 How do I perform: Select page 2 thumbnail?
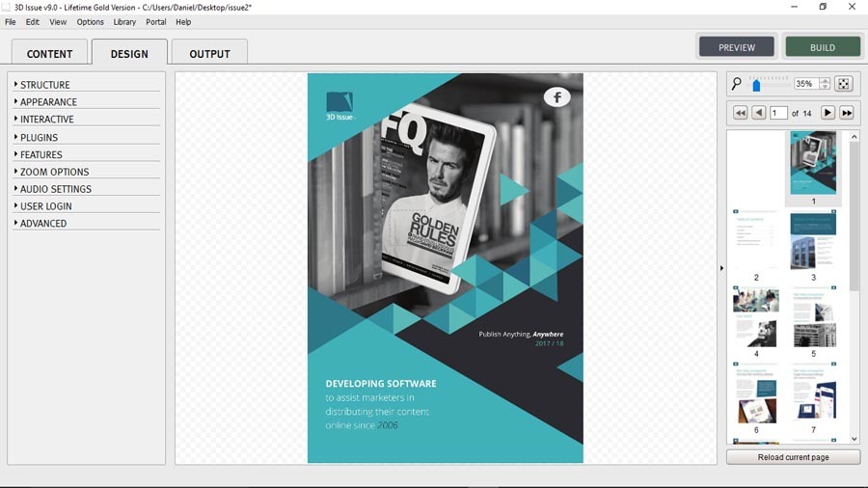coord(755,239)
